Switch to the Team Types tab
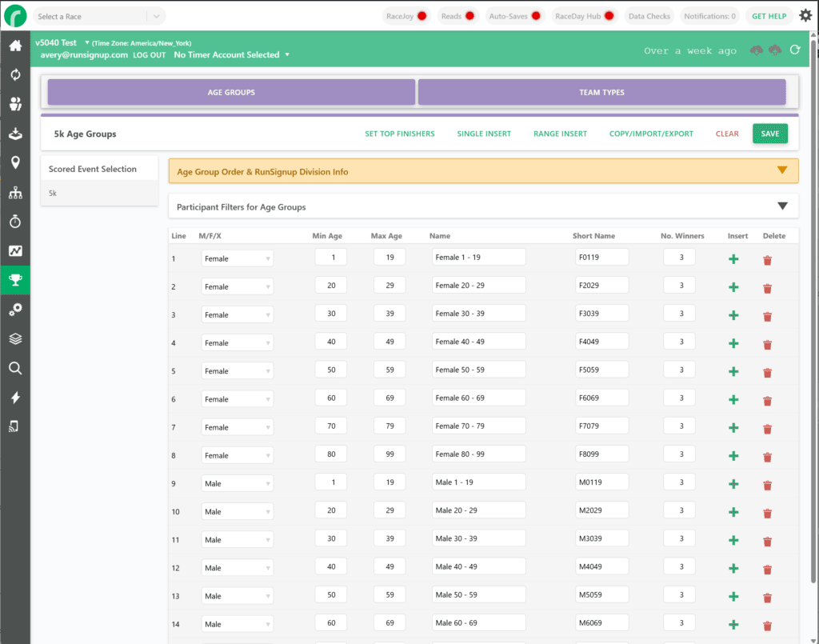Image resolution: width=819 pixels, height=644 pixels. pyautogui.click(x=601, y=92)
